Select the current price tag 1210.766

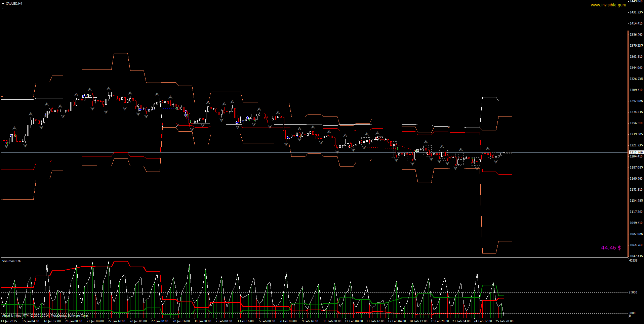(636, 152)
